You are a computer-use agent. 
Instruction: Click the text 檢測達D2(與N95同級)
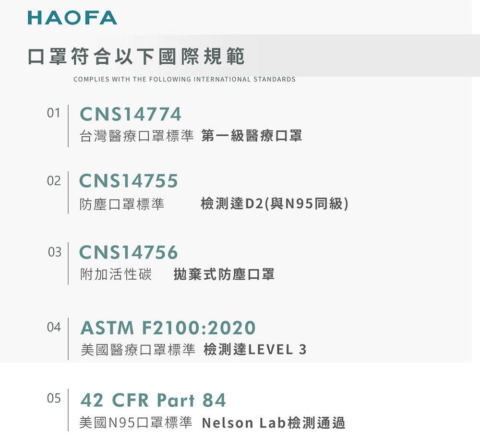pyautogui.click(x=275, y=204)
